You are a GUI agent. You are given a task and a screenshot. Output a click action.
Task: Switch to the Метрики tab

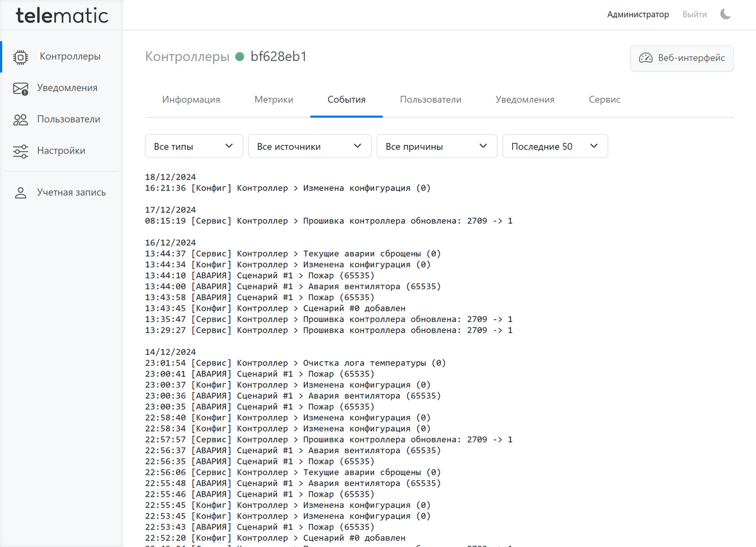273,100
